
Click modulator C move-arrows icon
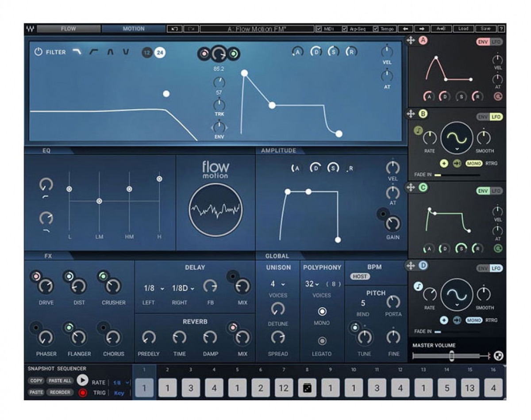tap(411, 187)
